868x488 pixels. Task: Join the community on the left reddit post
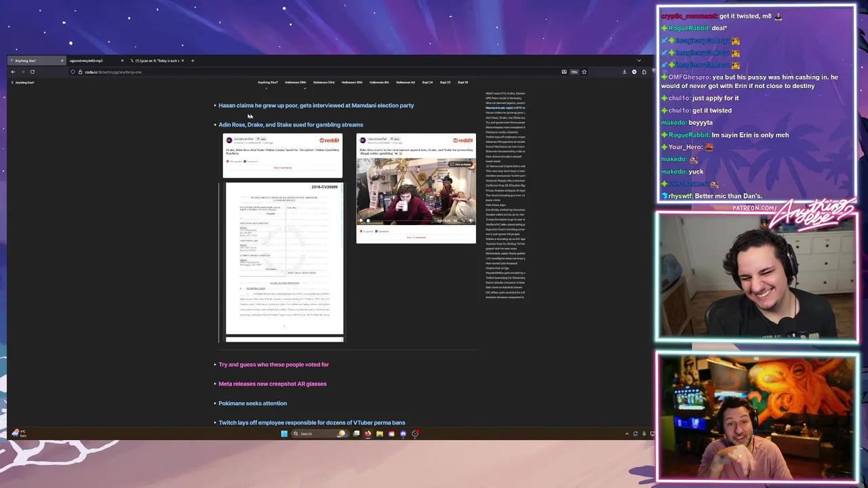261,139
